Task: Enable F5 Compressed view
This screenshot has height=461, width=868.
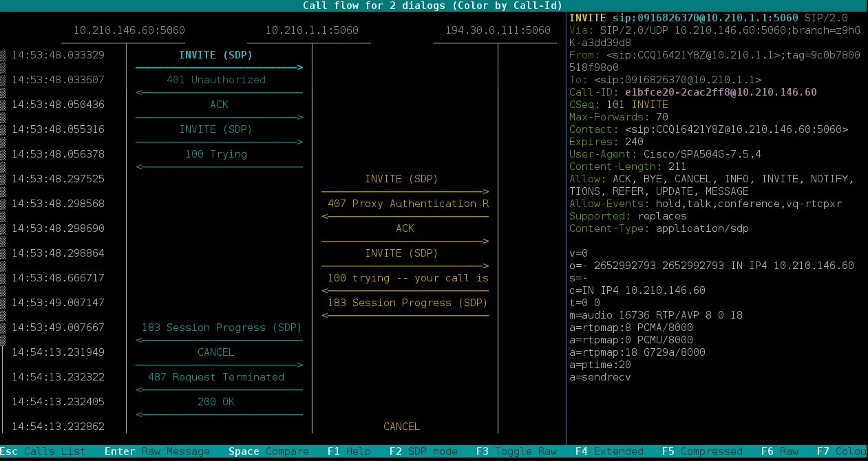Action: tap(702, 451)
